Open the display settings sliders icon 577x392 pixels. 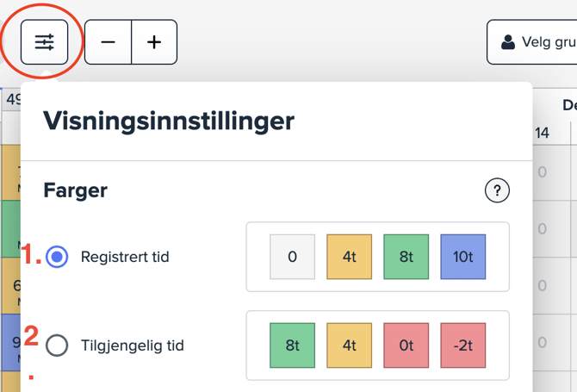point(44,42)
